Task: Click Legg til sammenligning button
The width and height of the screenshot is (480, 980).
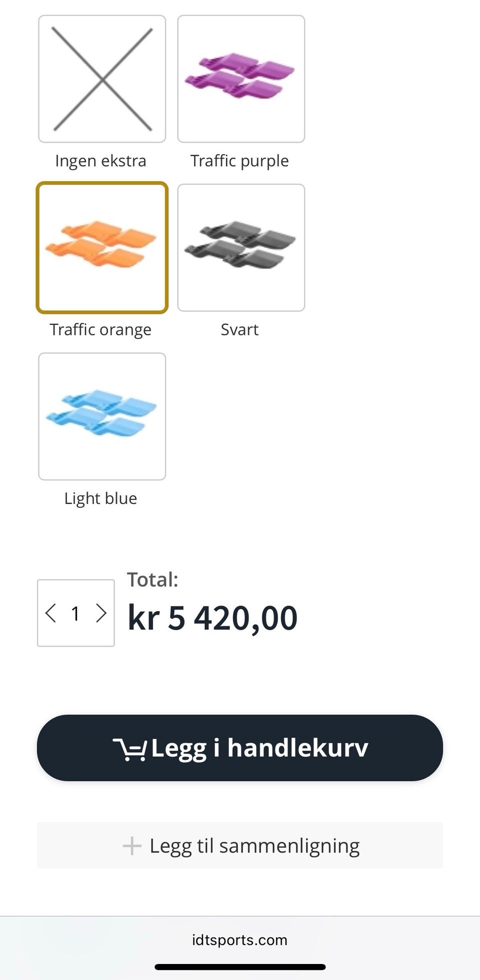Action: pos(240,845)
